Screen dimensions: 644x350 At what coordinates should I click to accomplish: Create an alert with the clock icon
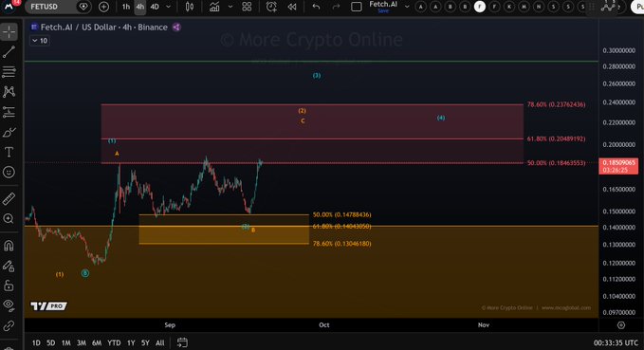click(x=271, y=7)
